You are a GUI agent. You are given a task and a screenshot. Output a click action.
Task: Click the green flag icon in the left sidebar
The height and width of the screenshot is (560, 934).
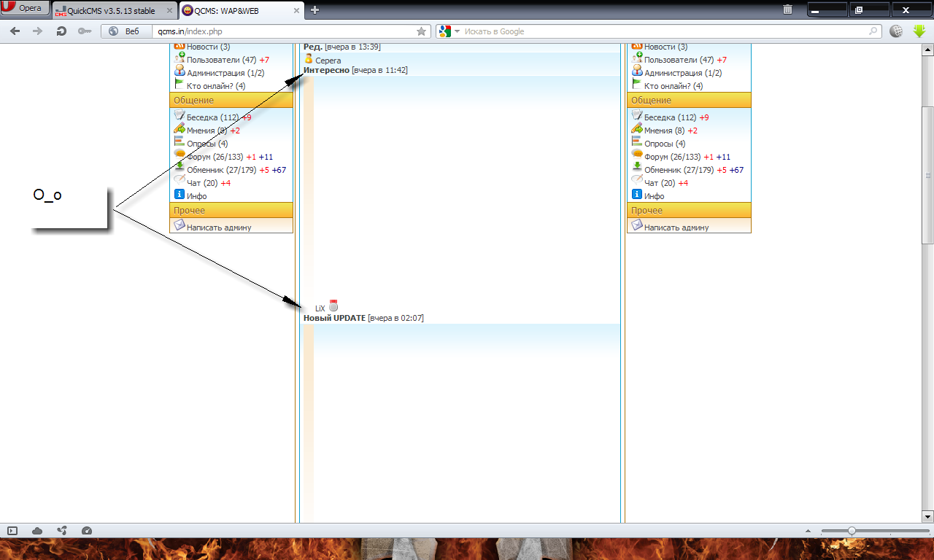pos(180,85)
